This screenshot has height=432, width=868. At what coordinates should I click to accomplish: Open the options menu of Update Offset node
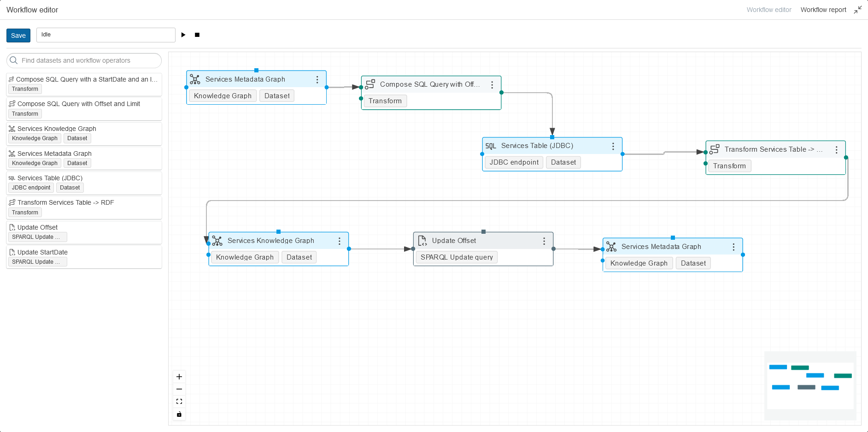pyautogui.click(x=543, y=240)
